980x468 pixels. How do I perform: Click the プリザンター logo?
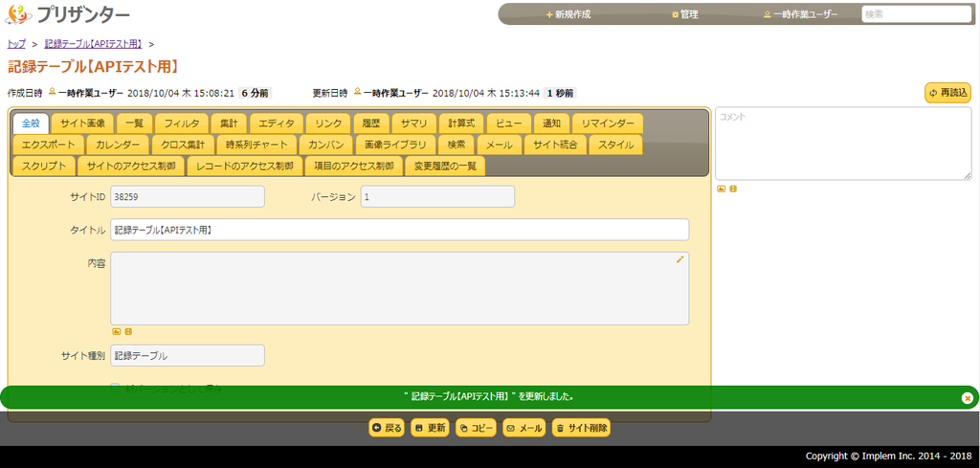coord(67,13)
